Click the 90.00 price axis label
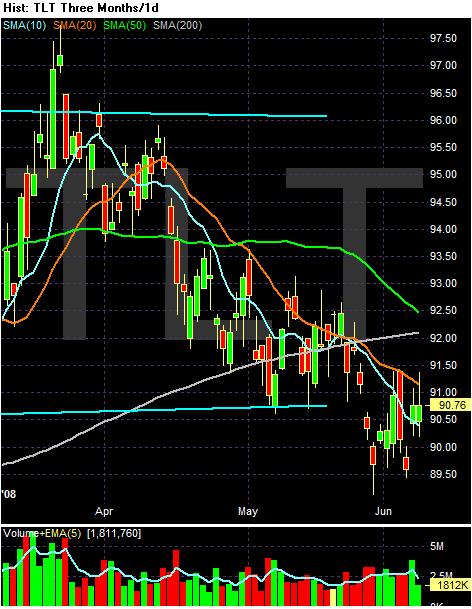The image size is (472, 609). tap(443, 447)
